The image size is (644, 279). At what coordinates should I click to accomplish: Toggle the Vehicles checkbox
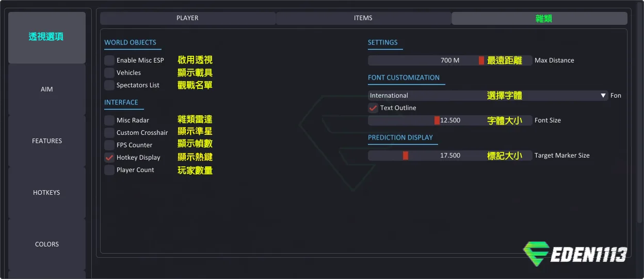109,73
